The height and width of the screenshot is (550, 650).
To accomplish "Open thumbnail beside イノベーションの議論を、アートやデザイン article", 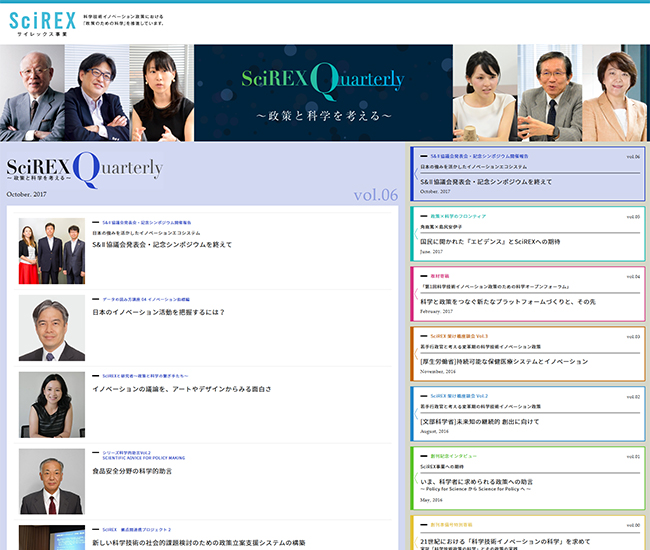I will point(52,405).
